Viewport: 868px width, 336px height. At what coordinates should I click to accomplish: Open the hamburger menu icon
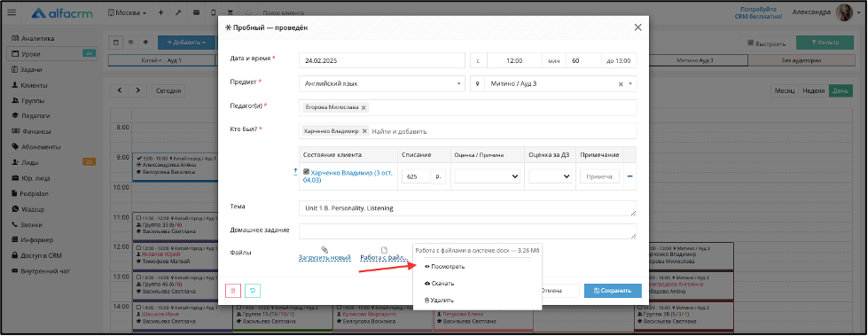[x=12, y=12]
